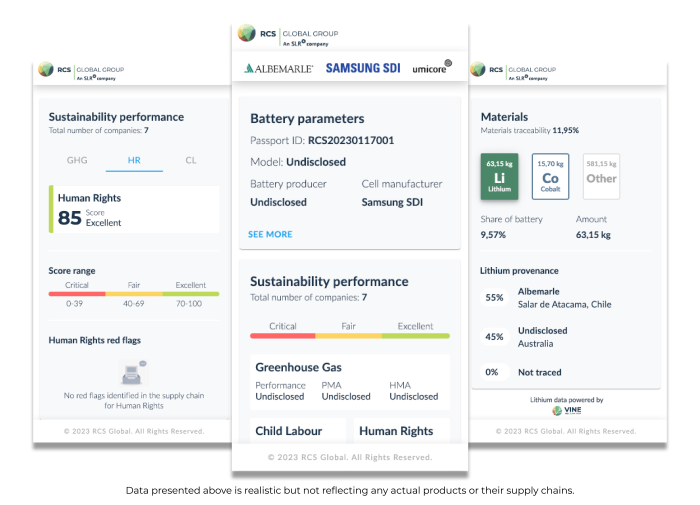Click center panel Critical-Fair-Excellent bar
Screen dimensions: 700x505
point(350,336)
